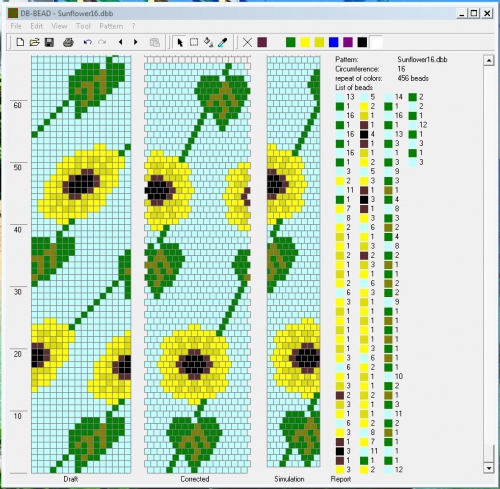The width and height of the screenshot is (500, 489).
Task: Open the View menu
Action: [x=59, y=26]
